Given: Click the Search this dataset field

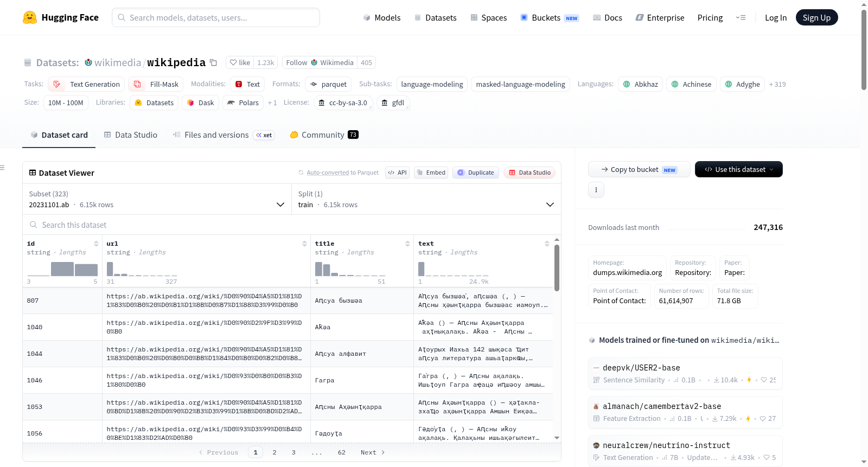Looking at the screenshot, I should point(292,225).
